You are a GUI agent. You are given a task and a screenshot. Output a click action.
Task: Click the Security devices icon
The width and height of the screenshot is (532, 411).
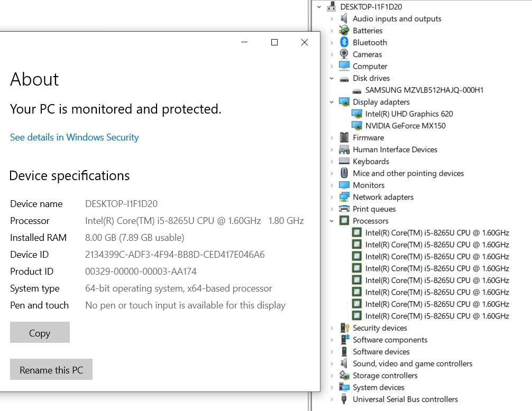tap(344, 328)
